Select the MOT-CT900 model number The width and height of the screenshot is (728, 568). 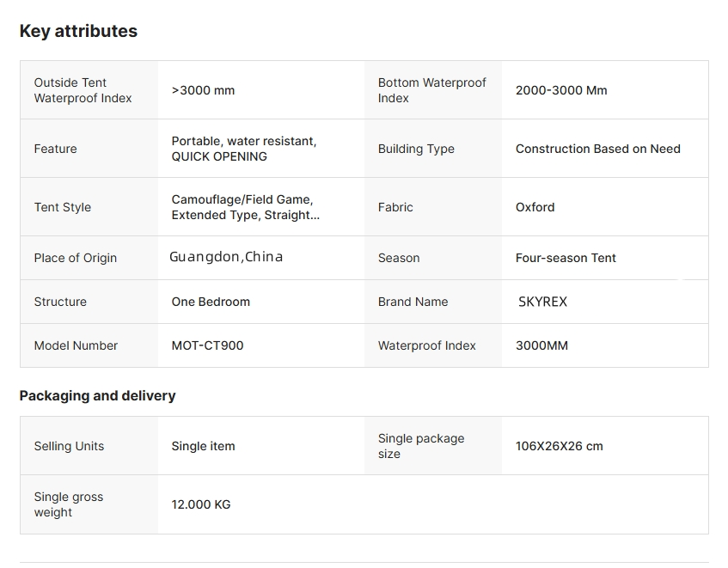click(207, 345)
